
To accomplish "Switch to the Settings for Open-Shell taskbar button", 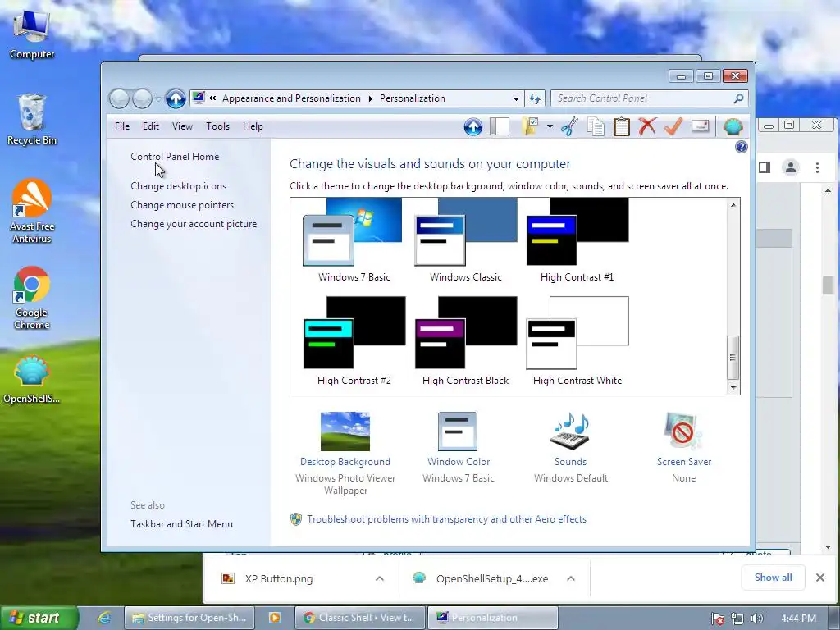I will (x=189, y=618).
